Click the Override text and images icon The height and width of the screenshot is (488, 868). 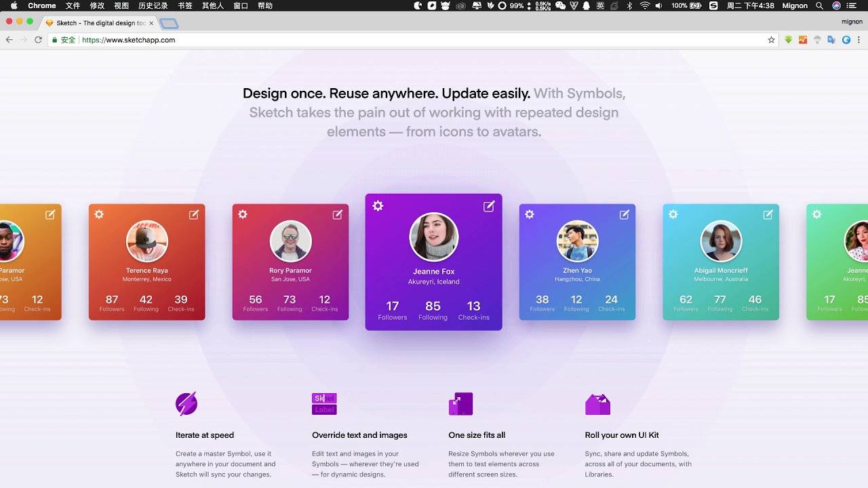pyautogui.click(x=324, y=404)
